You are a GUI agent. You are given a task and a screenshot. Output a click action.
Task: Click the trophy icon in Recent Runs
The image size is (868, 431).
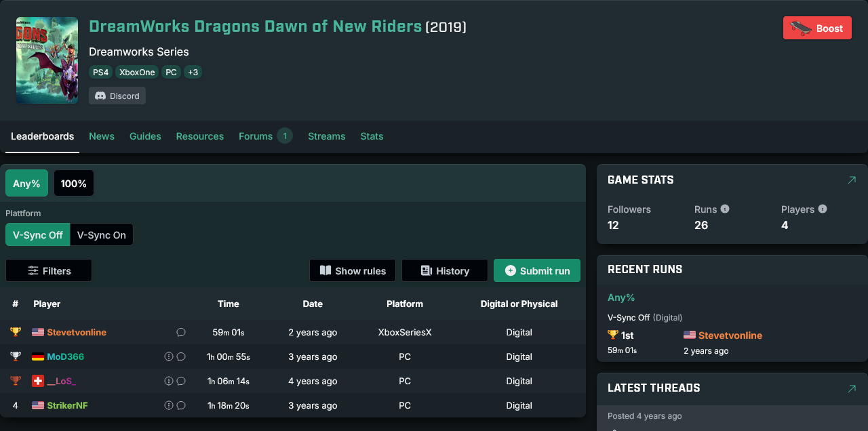click(613, 335)
